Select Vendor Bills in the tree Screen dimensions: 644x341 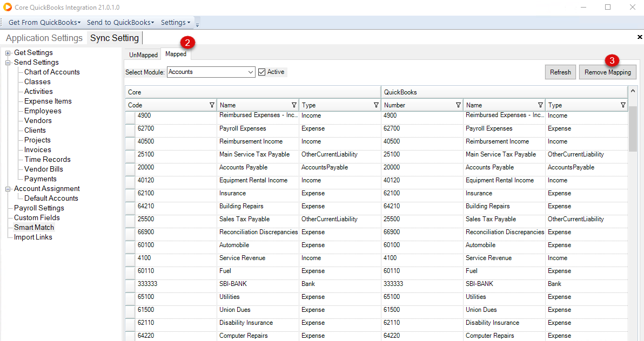click(x=44, y=169)
